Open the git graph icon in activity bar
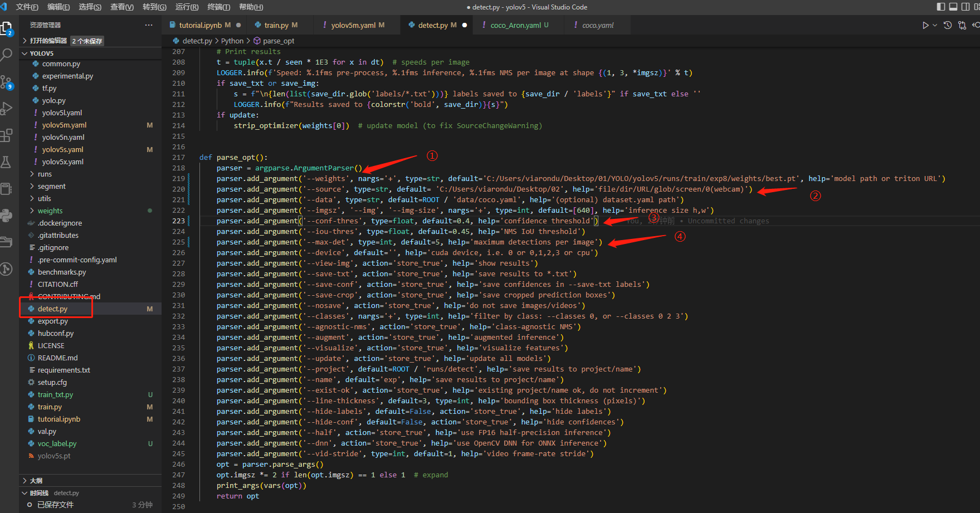This screenshot has height=513, width=980. coord(6,269)
